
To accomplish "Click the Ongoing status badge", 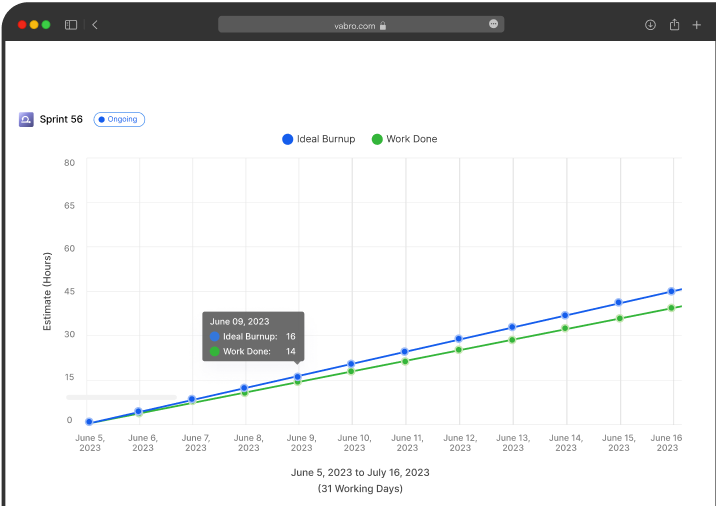I will pos(119,120).
